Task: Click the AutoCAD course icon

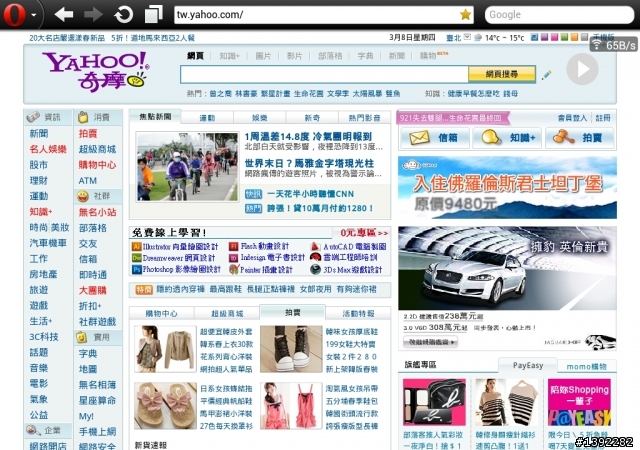Action: pyautogui.click(x=315, y=246)
